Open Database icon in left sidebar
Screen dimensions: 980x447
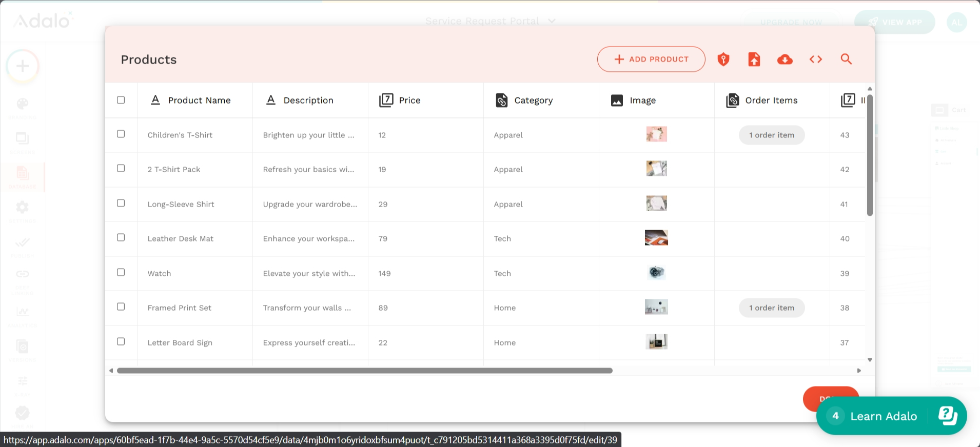23,173
